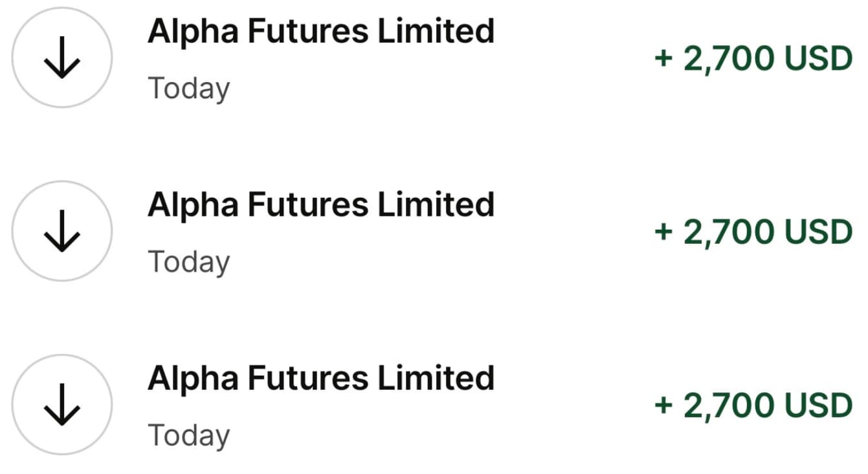Select the top transaction's Today date label

pos(188,89)
